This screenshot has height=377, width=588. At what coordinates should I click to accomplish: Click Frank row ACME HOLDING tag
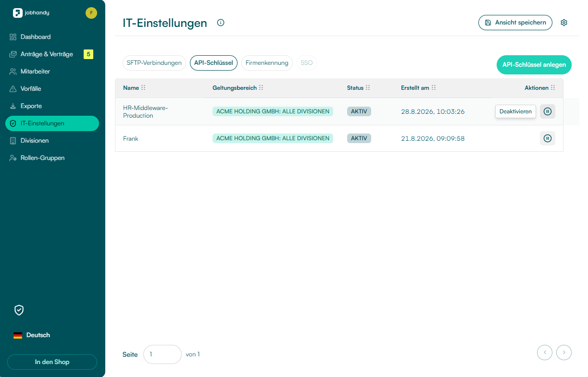273,138
